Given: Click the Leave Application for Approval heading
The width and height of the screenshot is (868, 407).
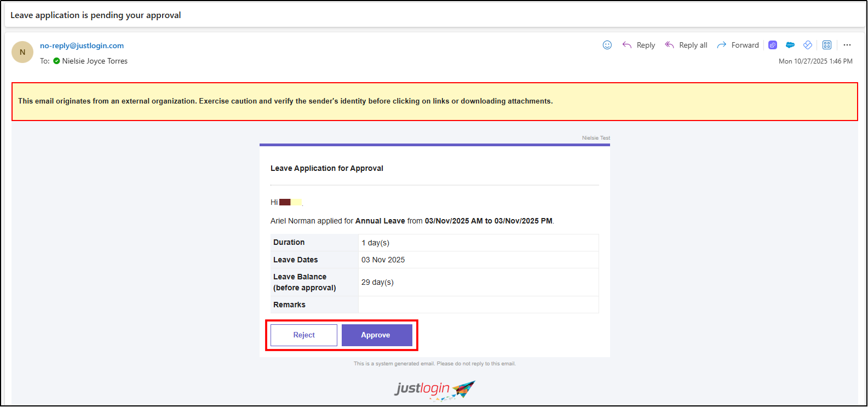Looking at the screenshot, I should (x=327, y=168).
